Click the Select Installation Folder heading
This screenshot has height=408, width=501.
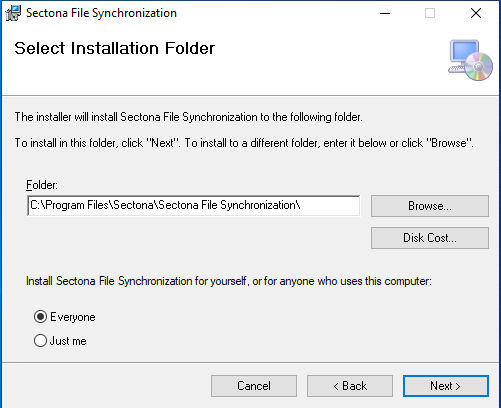(115, 48)
